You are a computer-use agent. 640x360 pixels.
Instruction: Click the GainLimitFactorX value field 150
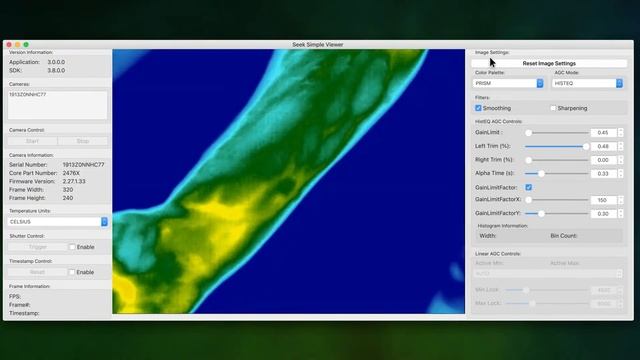[x=604, y=200]
